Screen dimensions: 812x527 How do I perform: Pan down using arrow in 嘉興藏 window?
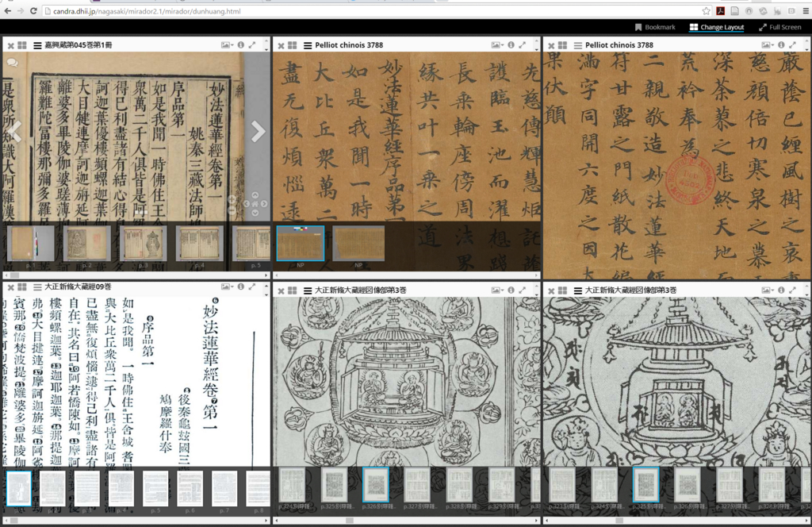255,213
